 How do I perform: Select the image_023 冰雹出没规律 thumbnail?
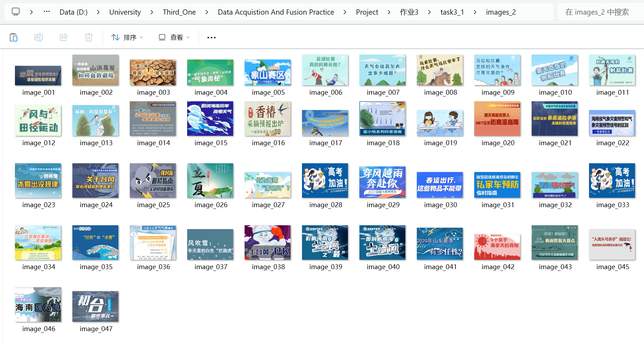[38, 181]
